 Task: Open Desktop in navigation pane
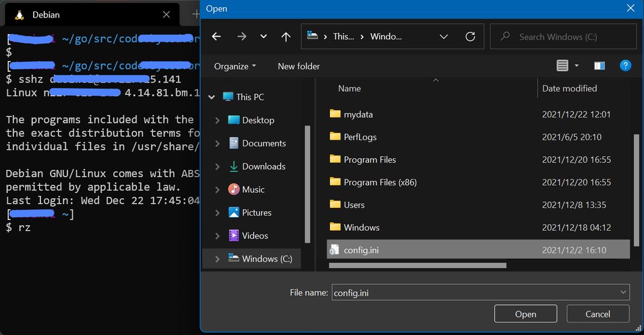click(x=258, y=121)
